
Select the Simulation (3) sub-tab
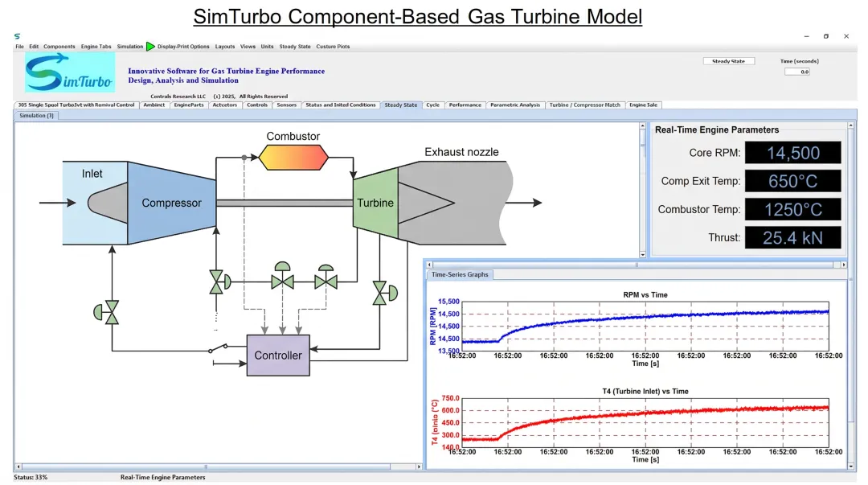click(36, 115)
